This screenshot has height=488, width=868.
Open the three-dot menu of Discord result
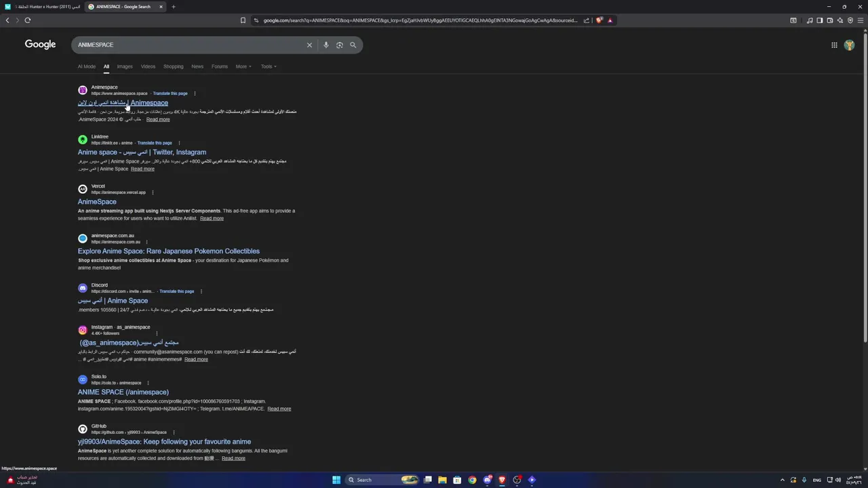[201, 291]
